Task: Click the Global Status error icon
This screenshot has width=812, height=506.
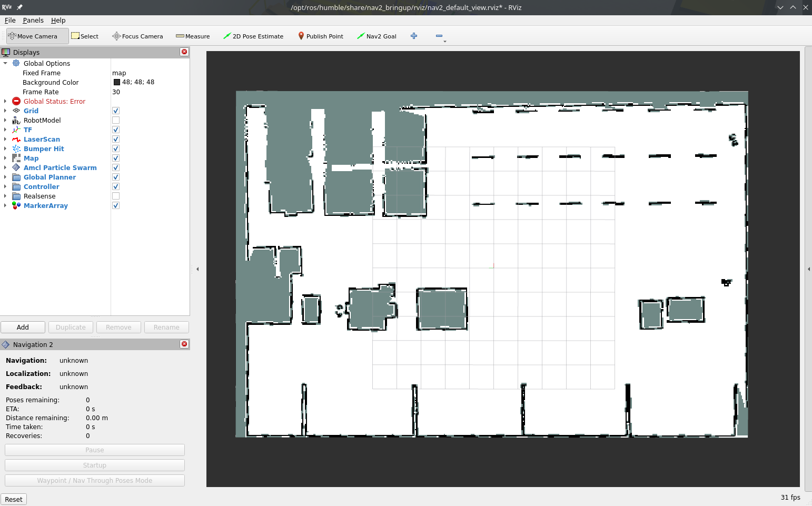Action: coord(16,101)
